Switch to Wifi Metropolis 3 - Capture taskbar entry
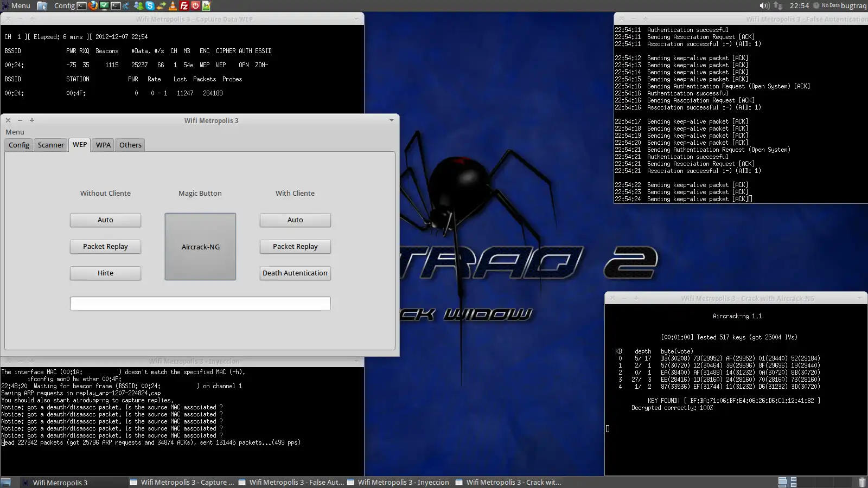 182,482
